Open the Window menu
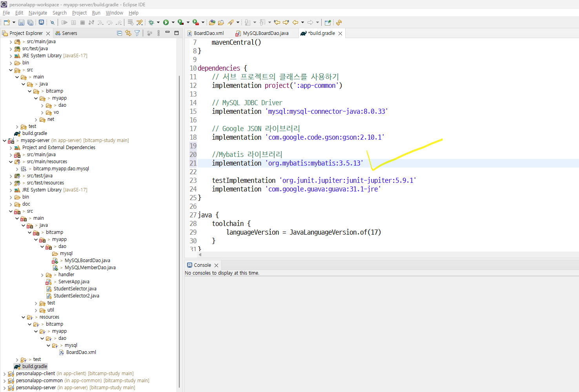Viewport: 579px width, 392px height. pos(114,13)
